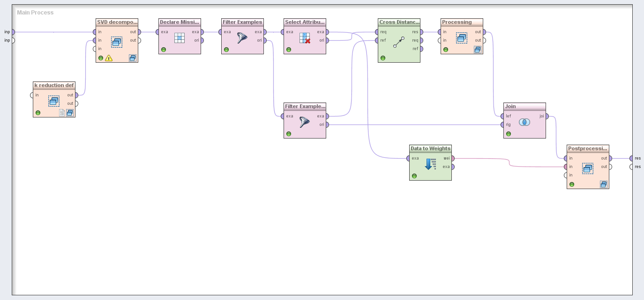Click the warning triangle on SVD decomposition
This screenshot has height=300, width=644.
(x=109, y=58)
